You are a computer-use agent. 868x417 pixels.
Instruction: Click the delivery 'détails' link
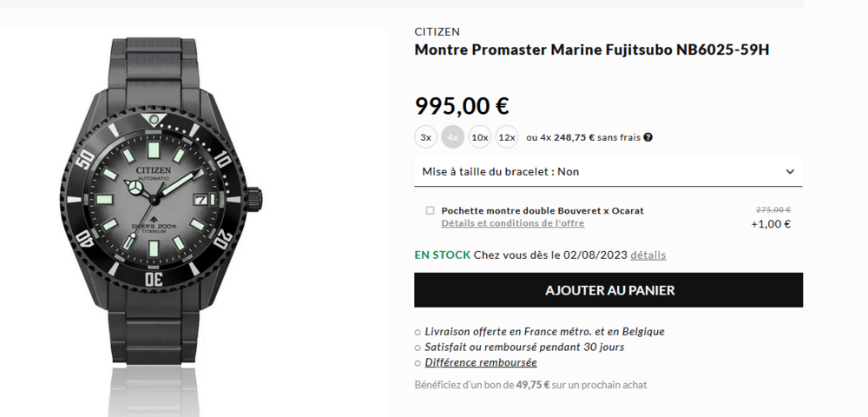pyautogui.click(x=648, y=255)
